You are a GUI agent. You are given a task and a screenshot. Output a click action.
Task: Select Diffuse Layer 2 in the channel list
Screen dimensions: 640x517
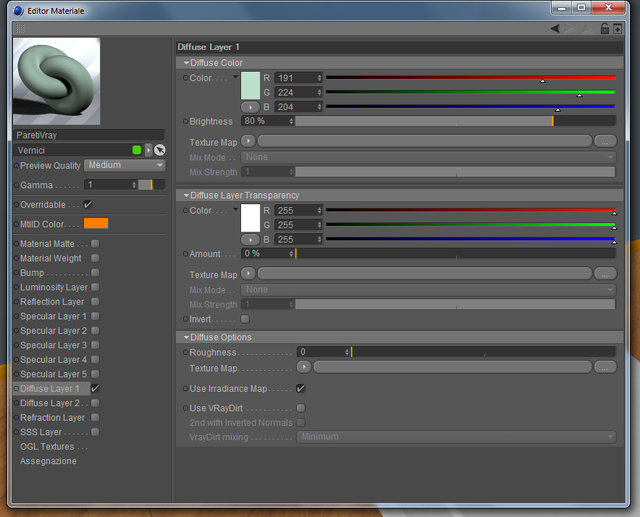51,403
